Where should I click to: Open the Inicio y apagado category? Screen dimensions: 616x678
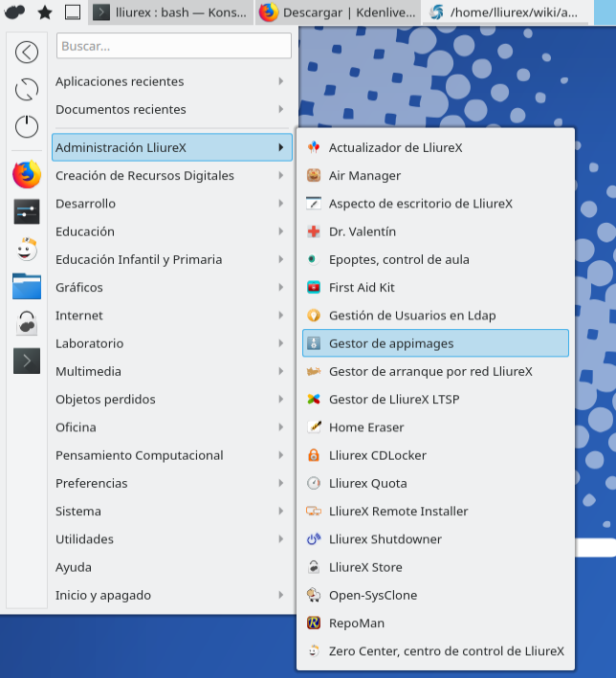pos(172,595)
